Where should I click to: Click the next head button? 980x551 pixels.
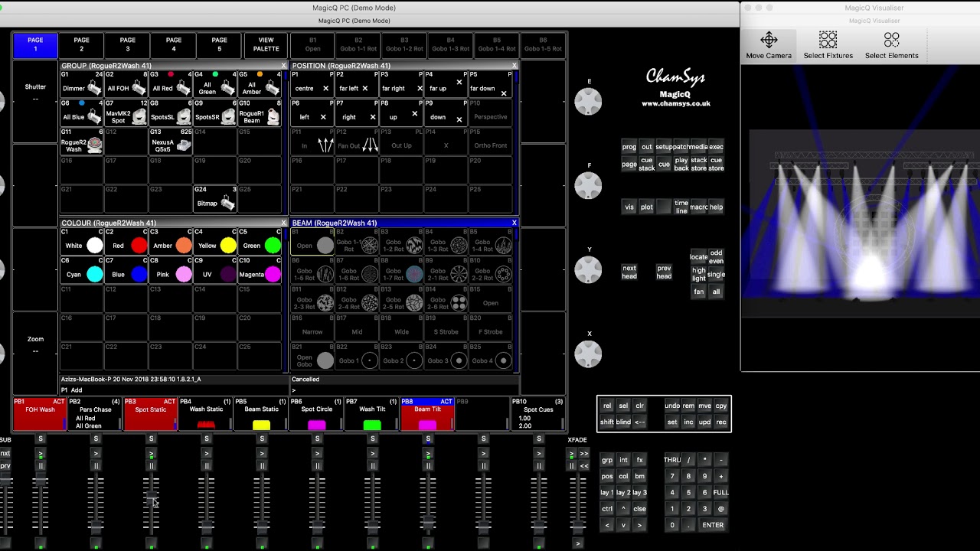pos(629,272)
